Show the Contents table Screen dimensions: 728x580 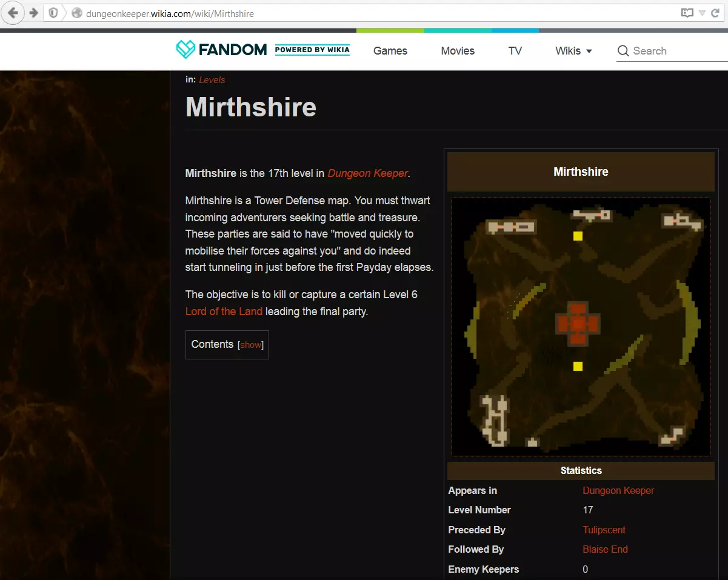click(x=251, y=345)
